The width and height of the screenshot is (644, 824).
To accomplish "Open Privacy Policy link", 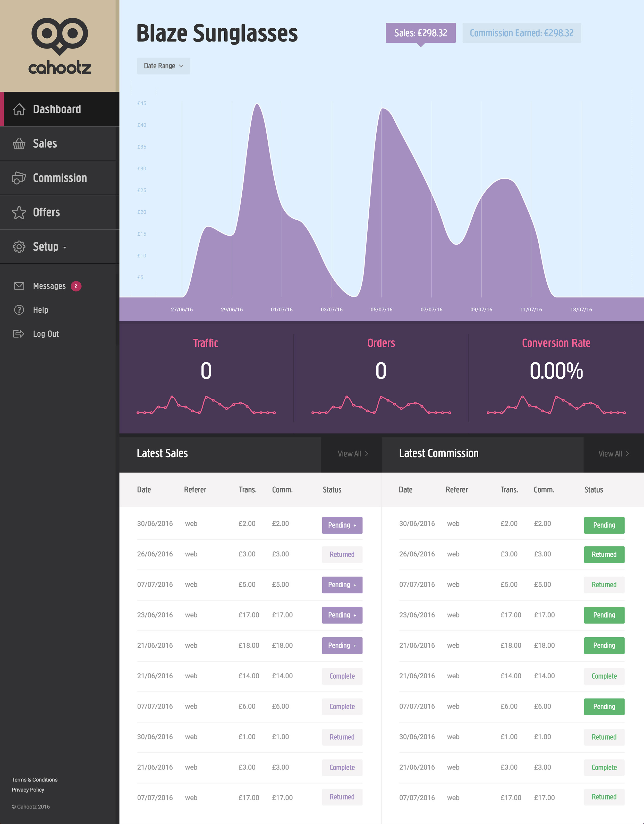I will coord(28,790).
